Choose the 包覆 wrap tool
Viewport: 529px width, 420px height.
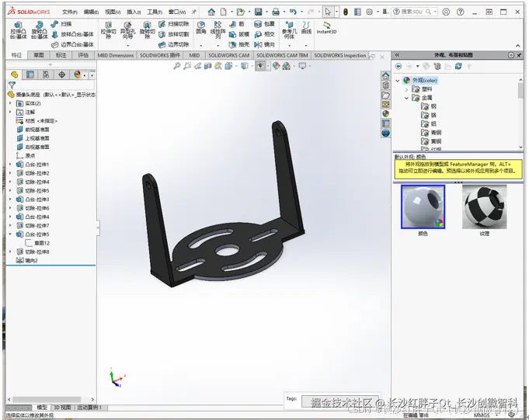264,24
